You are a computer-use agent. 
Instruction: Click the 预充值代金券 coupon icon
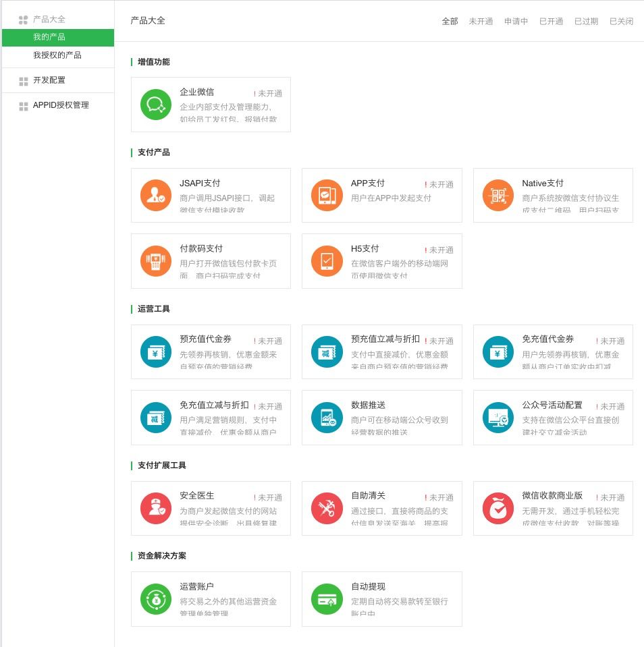click(156, 351)
